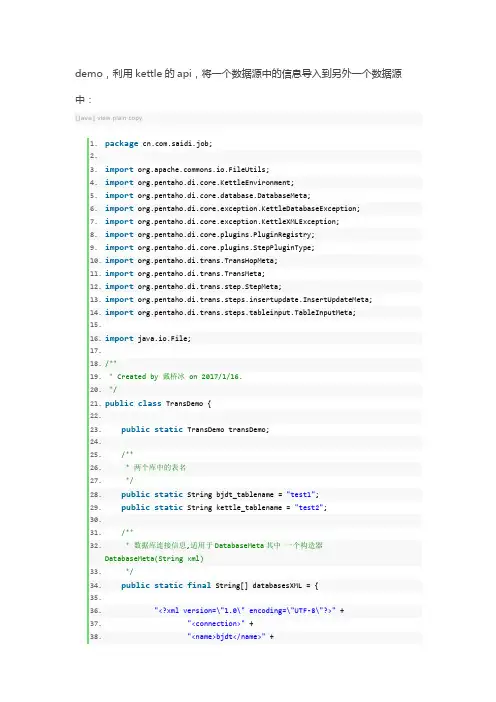Image resolution: width=496 pixels, height=702 pixels.
Task: Click the databasesXML array declaration line
Action: point(219,586)
